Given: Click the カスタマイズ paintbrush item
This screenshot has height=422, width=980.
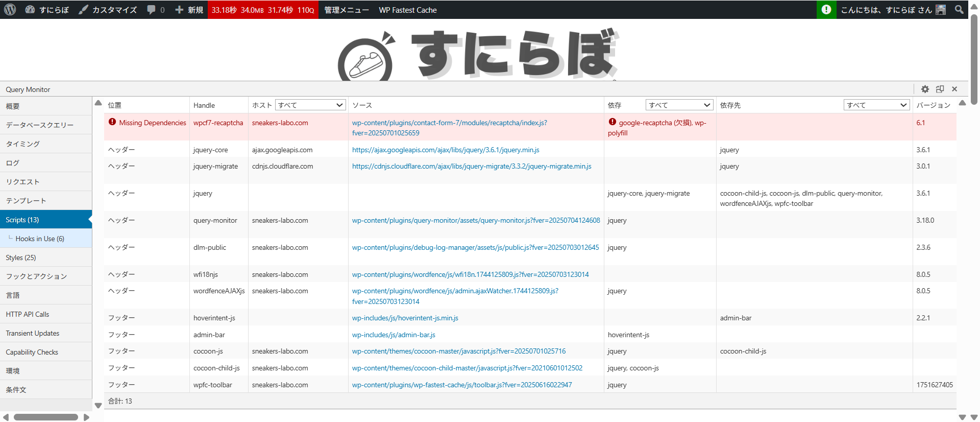Looking at the screenshot, I should (108, 10).
